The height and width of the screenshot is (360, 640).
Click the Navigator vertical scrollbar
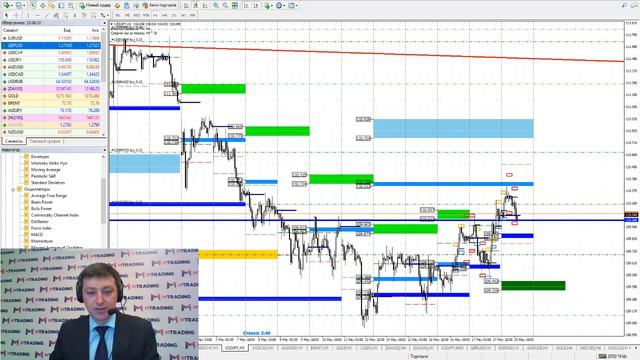pos(104,200)
